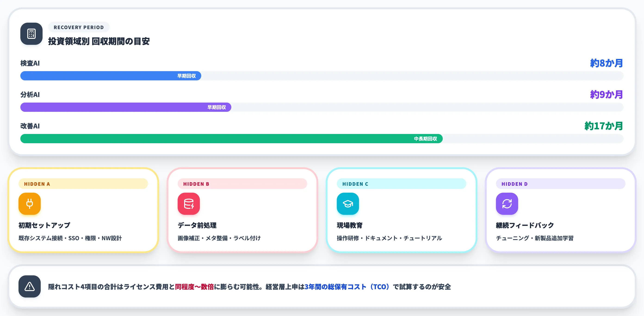Click the 早期回収 label on the blue bar
This screenshot has height=316, width=644.
(x=186, y=76)
